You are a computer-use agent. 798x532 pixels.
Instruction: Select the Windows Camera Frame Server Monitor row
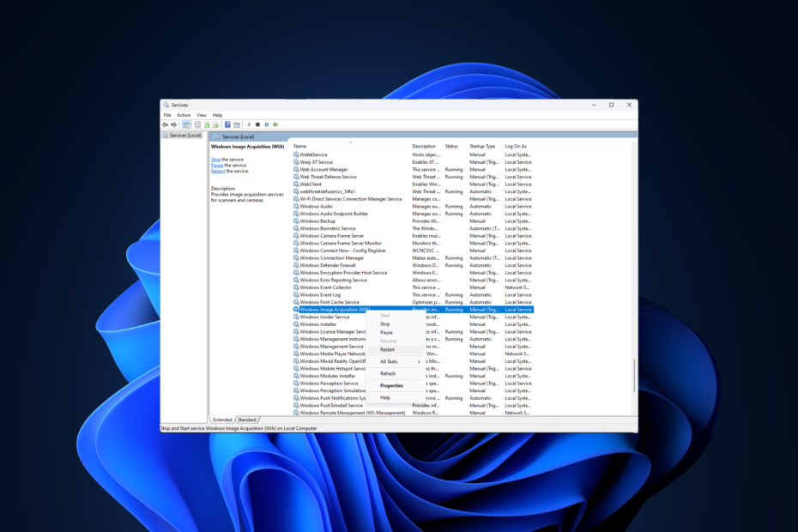413,244
